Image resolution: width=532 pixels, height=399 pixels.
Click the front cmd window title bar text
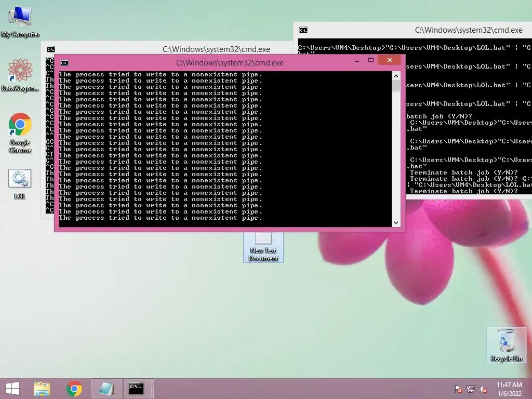coord(230,63)
